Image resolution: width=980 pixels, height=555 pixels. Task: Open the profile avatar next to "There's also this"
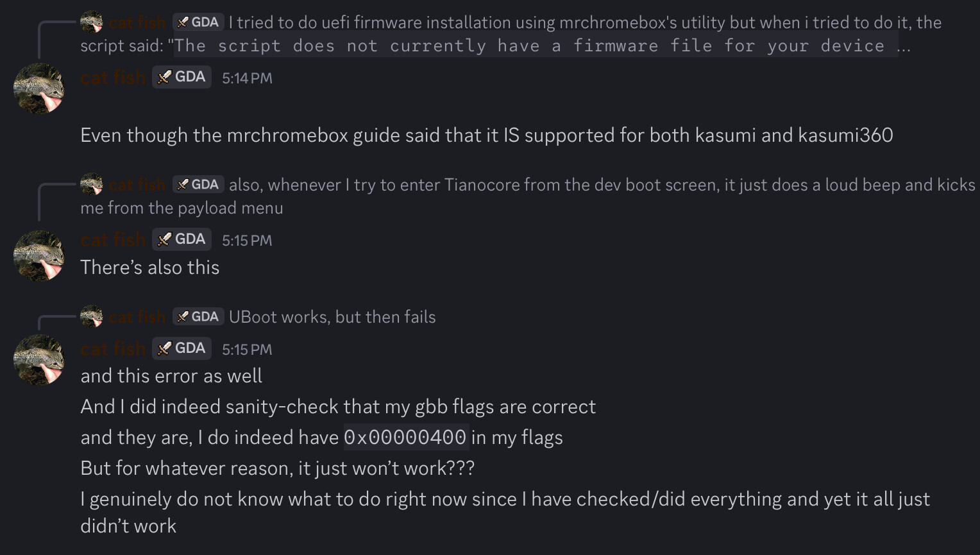pyautogui.click(x=39, y=255)
